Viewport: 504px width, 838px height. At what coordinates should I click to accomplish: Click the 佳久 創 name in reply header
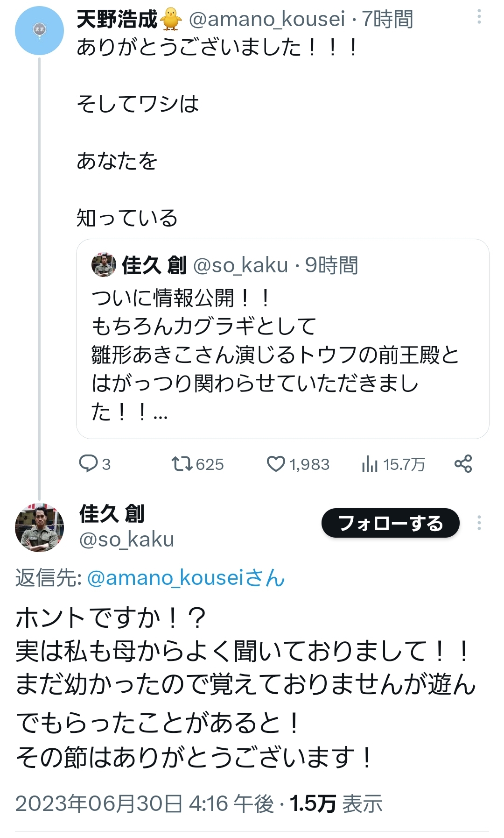click(x=112, y=513)
